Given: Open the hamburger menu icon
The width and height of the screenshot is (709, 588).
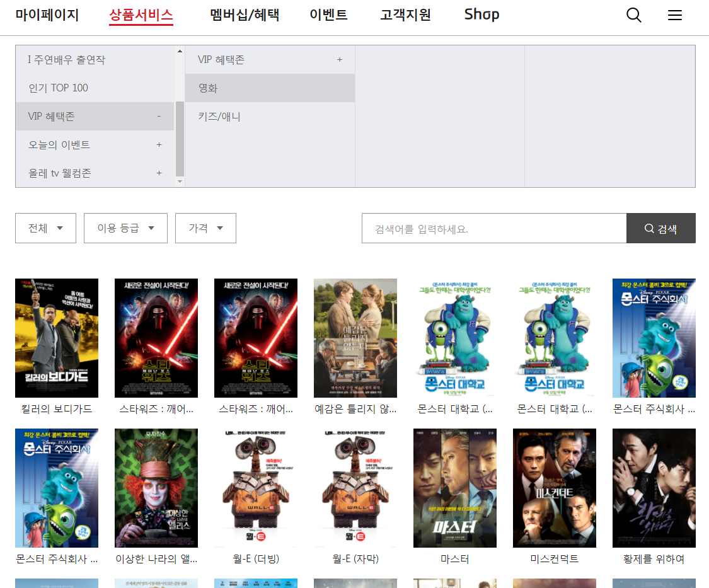Looking at the screenshot, I should click(x=675, y=16).
